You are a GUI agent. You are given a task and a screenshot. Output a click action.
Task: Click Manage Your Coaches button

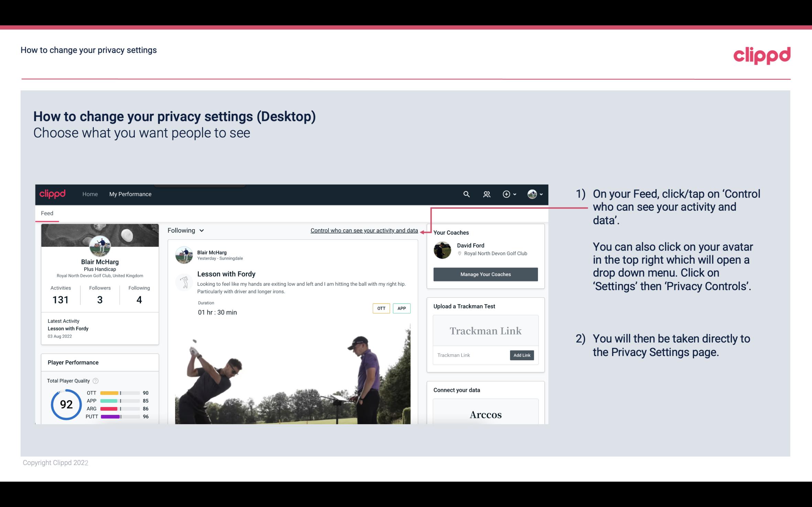coord(486,274)
